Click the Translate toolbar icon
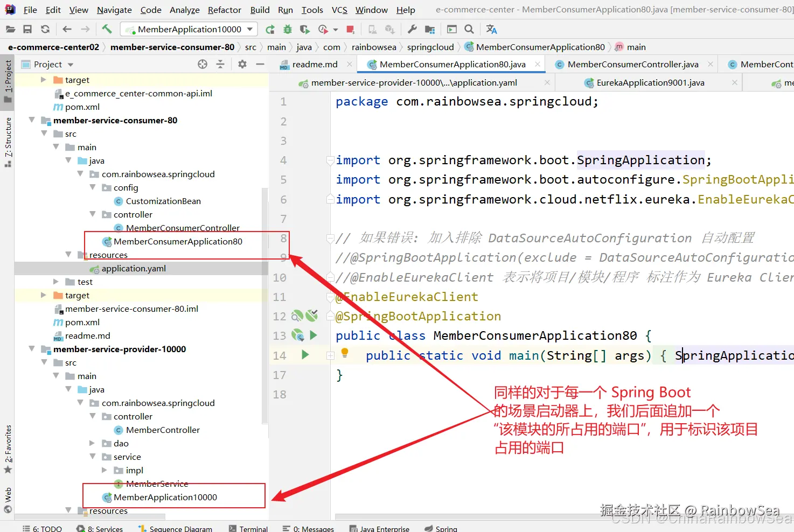The height and width of the screenshot is (532, 794). [x=491, y=29]
